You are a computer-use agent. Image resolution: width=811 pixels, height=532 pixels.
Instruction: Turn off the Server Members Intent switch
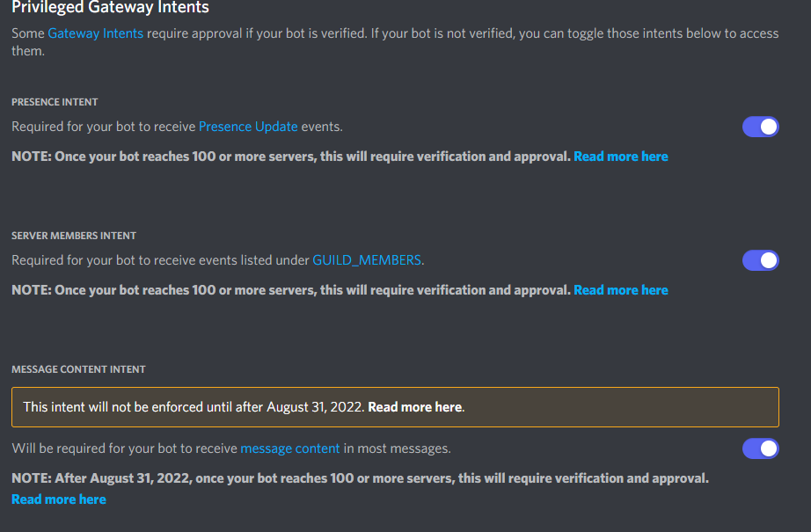pyautogui.click(x=760, y=260)
